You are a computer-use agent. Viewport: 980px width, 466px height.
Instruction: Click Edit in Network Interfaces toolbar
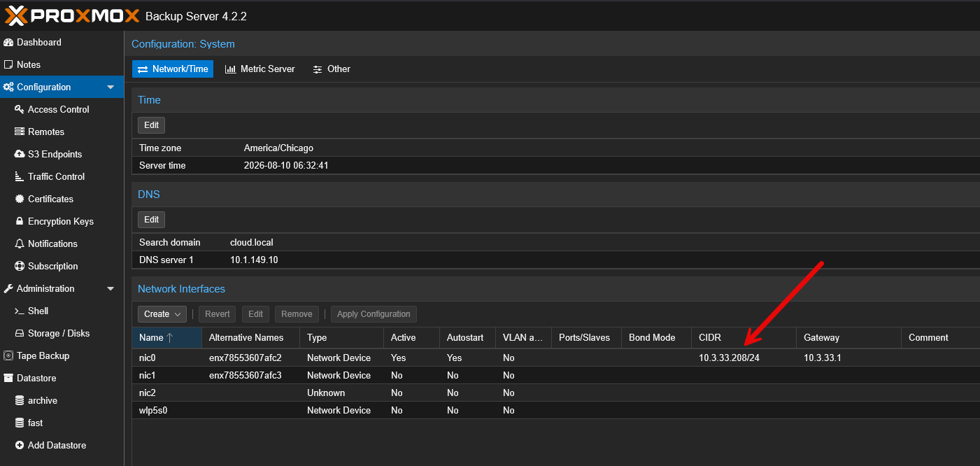click(256, 314)
